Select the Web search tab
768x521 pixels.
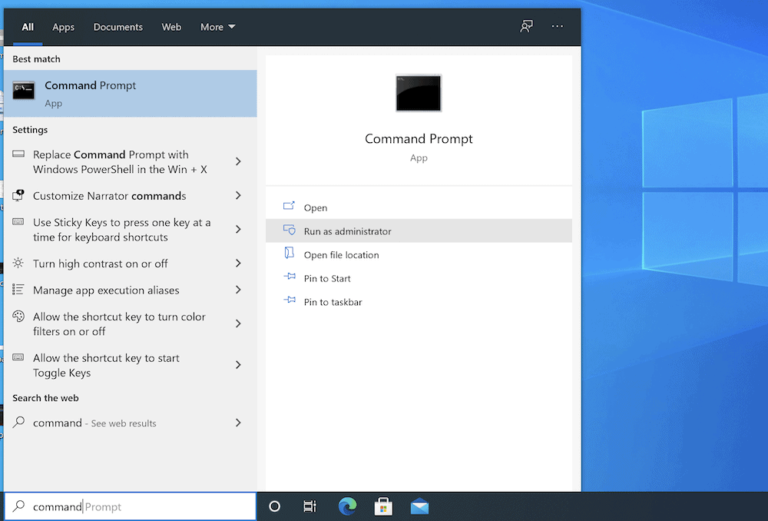coord(171,27)
